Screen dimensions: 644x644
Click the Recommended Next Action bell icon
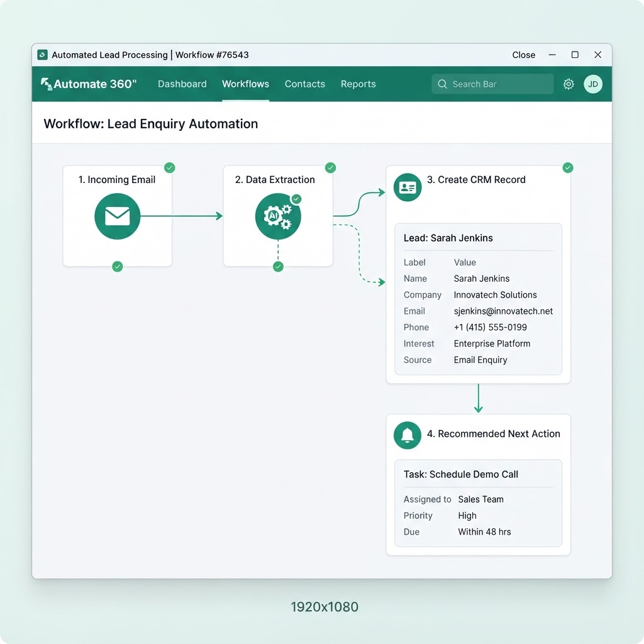tap(408, 435)
